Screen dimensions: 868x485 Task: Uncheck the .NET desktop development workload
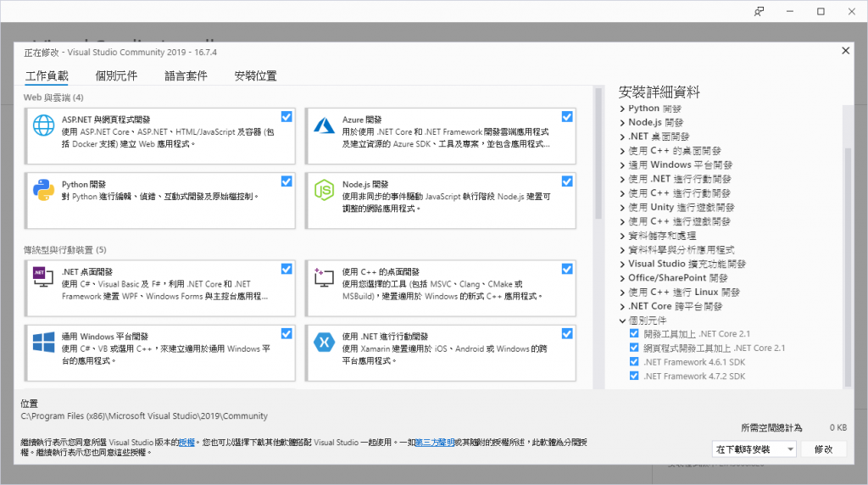tap(287, 269)
